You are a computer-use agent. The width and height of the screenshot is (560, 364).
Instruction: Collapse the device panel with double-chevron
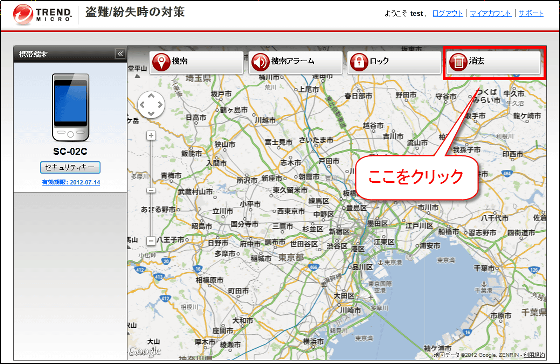pyautogui.click(x=120, y=54)
